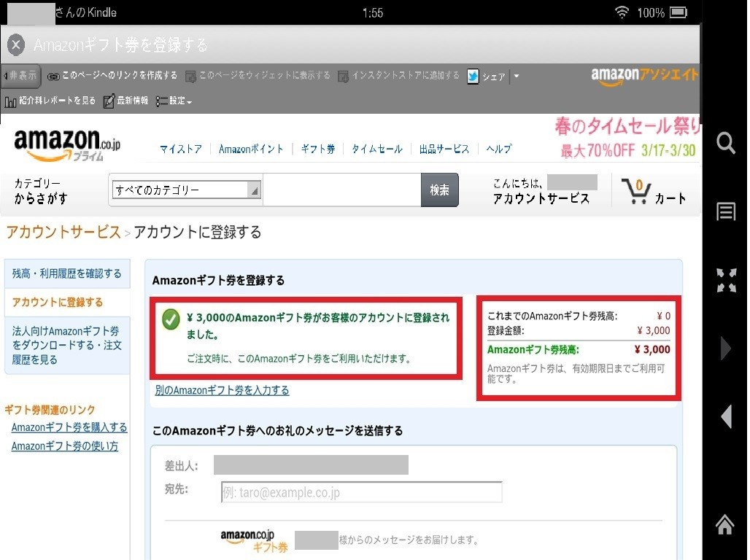This screenshot has width=750, height=560.
Task: Click このページをウィジェットに表示する
Action: (258, 76)
